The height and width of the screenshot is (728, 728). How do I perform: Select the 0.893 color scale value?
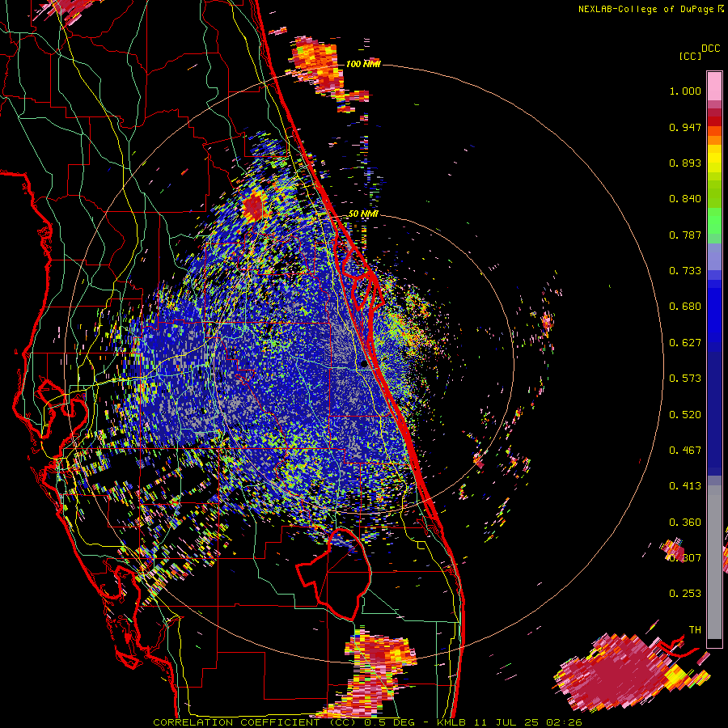685,163
